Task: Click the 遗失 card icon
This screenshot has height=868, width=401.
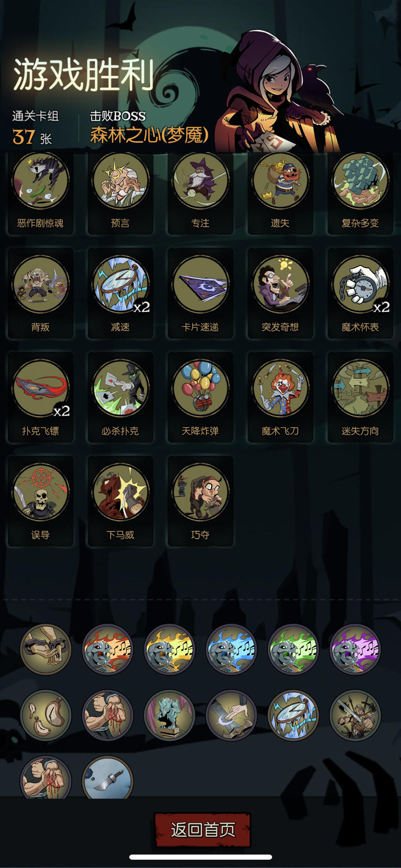Action: coord(280,182)
